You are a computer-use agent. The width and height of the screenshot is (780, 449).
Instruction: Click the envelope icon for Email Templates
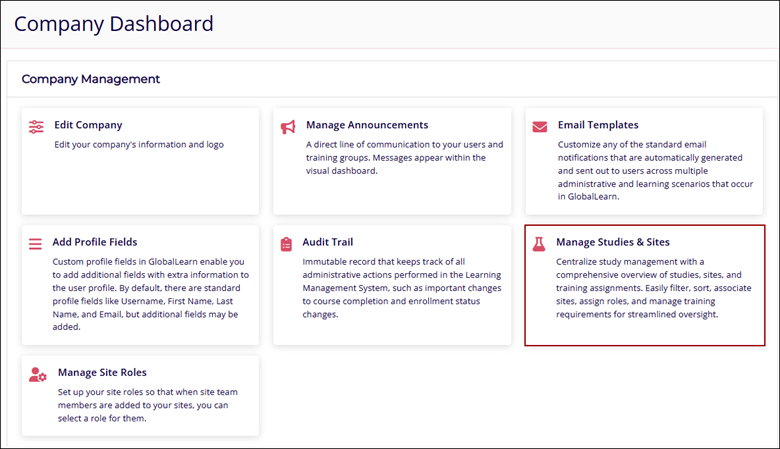540,127
